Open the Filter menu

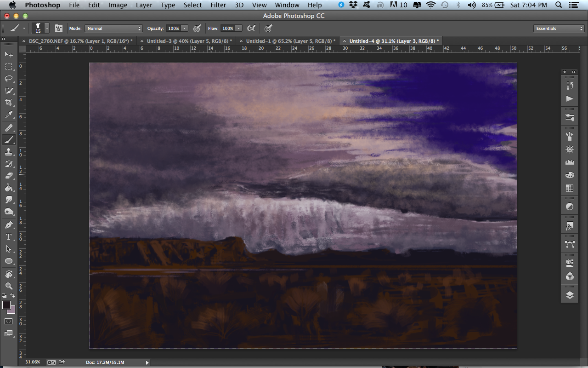click(218, 5)
